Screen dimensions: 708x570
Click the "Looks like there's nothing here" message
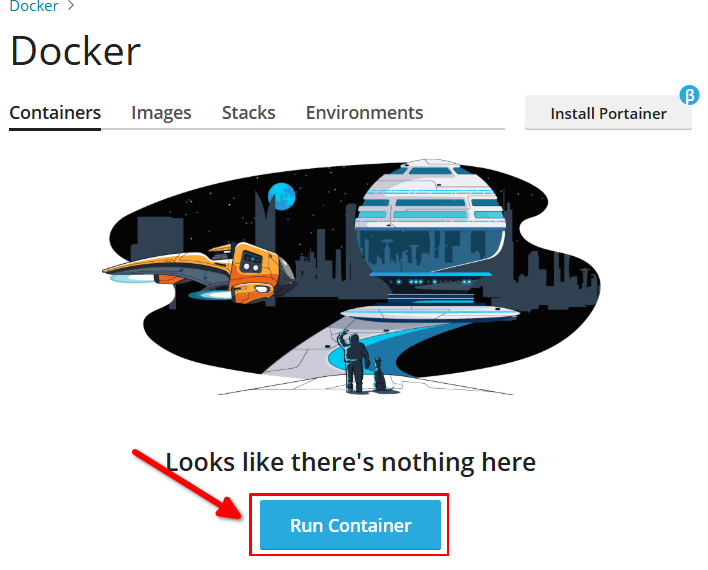[350, 462]
